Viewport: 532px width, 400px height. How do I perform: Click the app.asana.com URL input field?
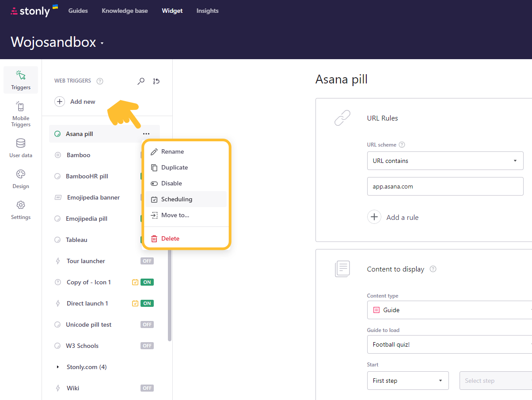[445, 186]
